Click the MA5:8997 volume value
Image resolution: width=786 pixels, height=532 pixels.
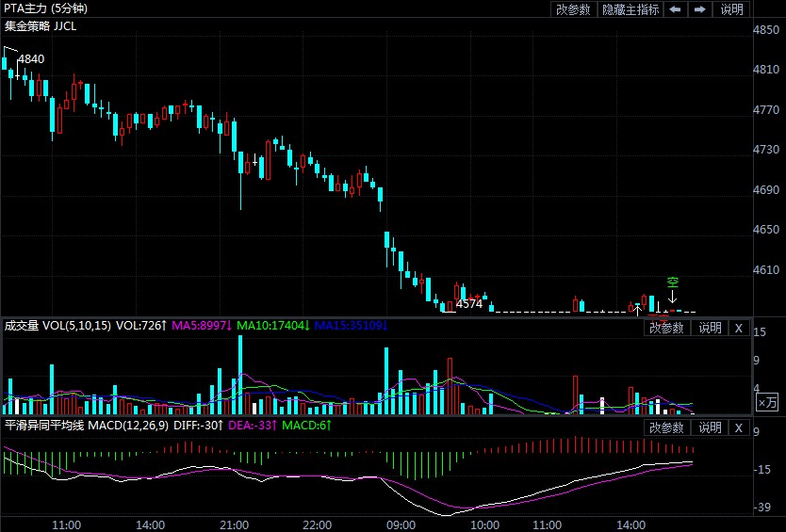(202, 326)
